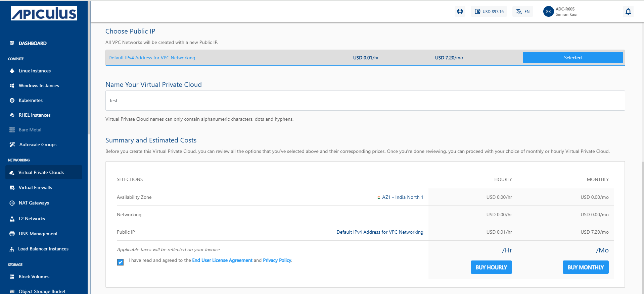Click the Linux Instances penguin icon
The height and width of the screenshot is (294, 644).
pos(12,71)
